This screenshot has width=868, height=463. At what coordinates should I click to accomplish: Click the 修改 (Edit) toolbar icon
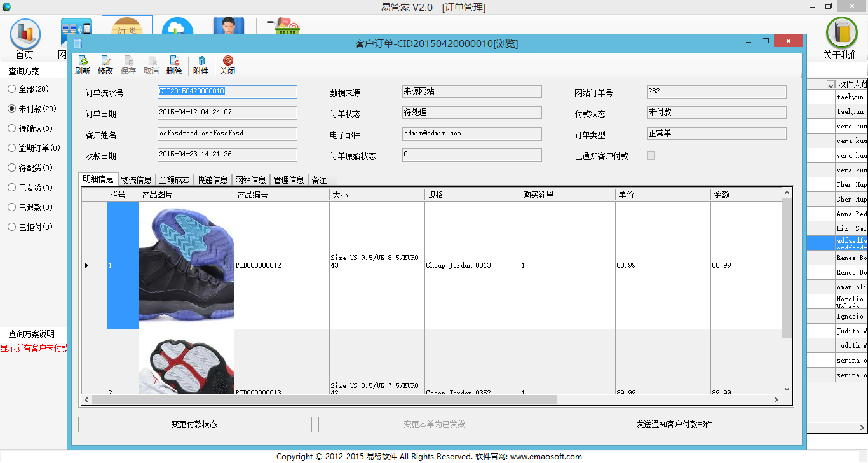coord(105,65)
